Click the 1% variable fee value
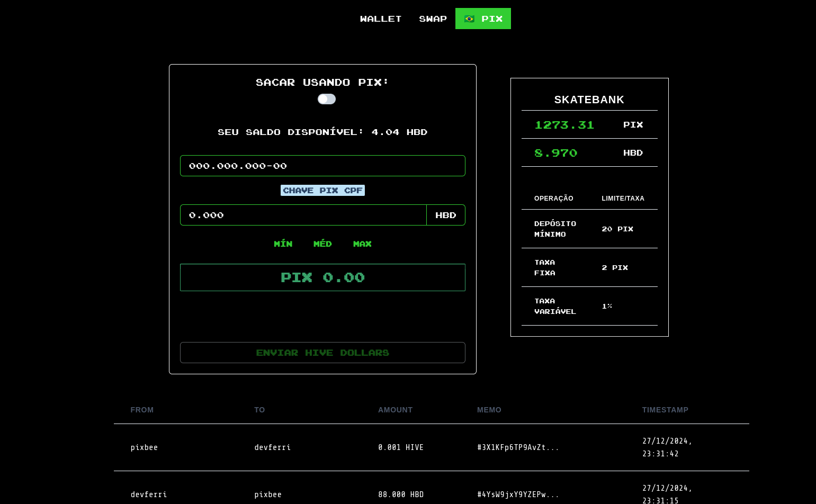 coord(607,306)
